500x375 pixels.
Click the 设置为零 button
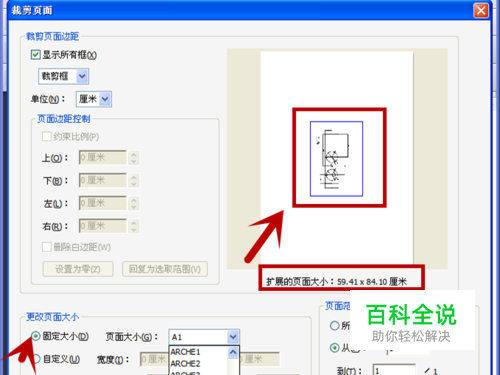[78, 269]
